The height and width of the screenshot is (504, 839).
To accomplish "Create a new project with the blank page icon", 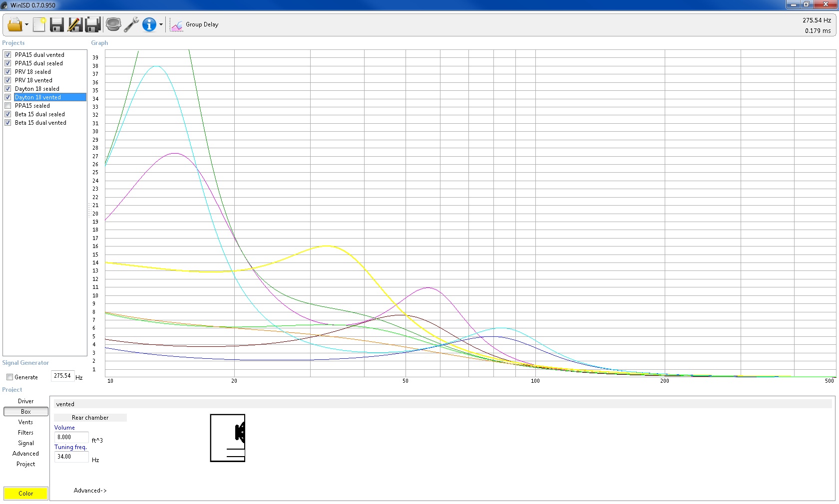I will click(x=39, y=24).
